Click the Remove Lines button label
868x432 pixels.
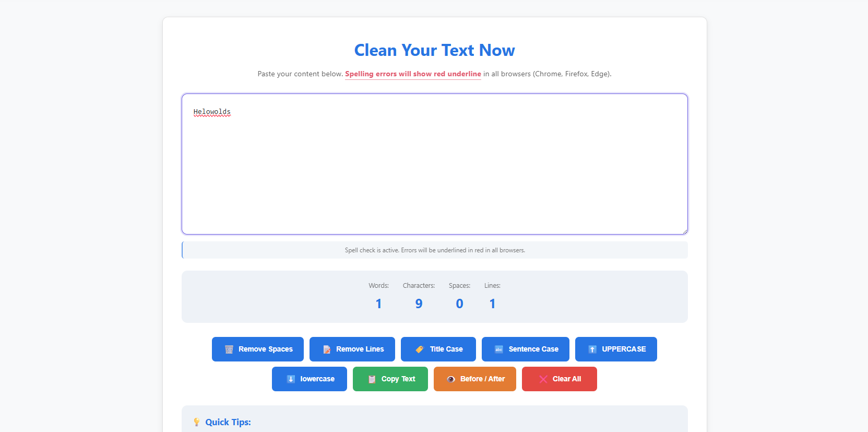click(360, 349)
